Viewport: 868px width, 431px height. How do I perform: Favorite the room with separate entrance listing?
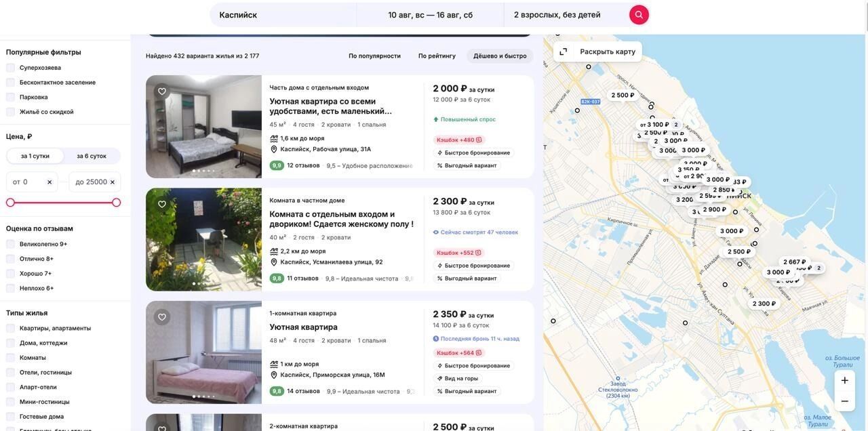(x=162, y=204)
